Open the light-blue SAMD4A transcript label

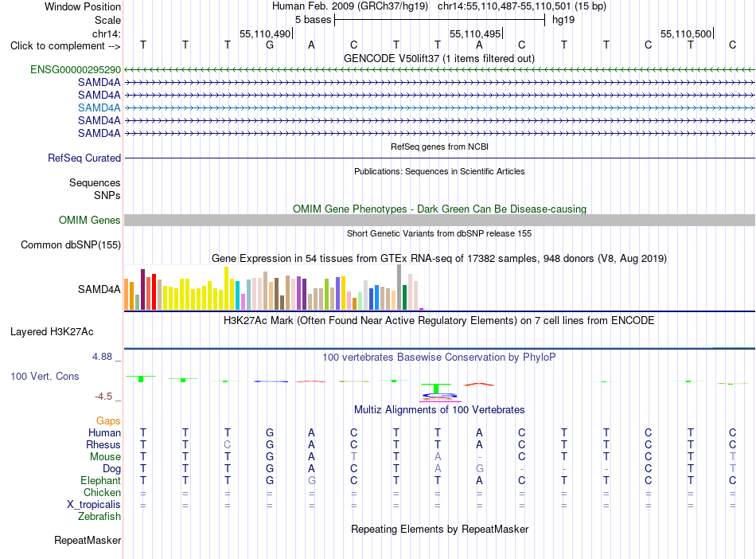click(x=99, y=107)
